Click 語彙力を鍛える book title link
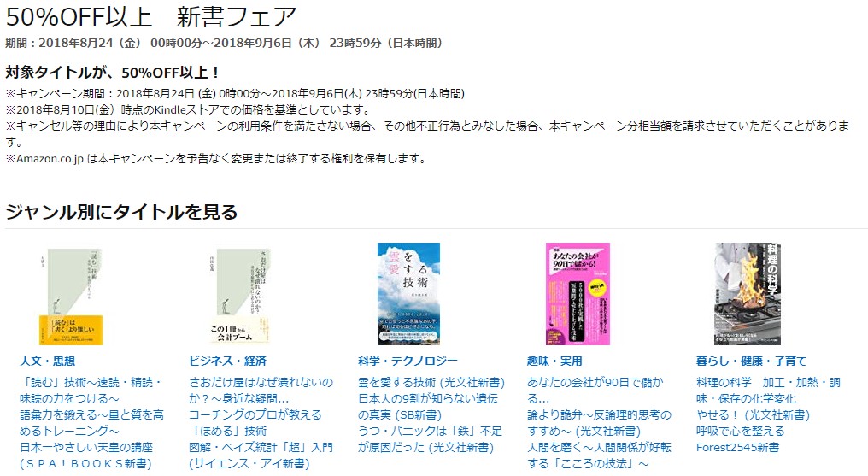868x476 pixels. click(92, 423)
